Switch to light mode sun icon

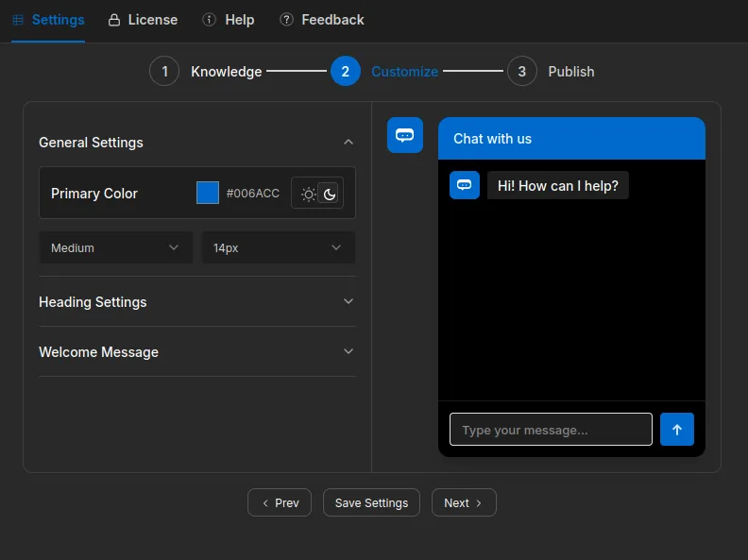(x=308, y=195)
